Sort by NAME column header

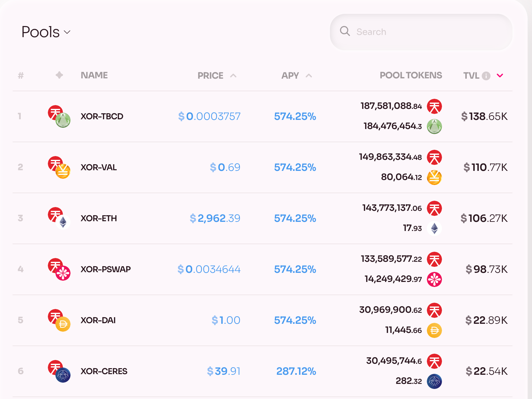pyautogui.click(x=94, y=75)
